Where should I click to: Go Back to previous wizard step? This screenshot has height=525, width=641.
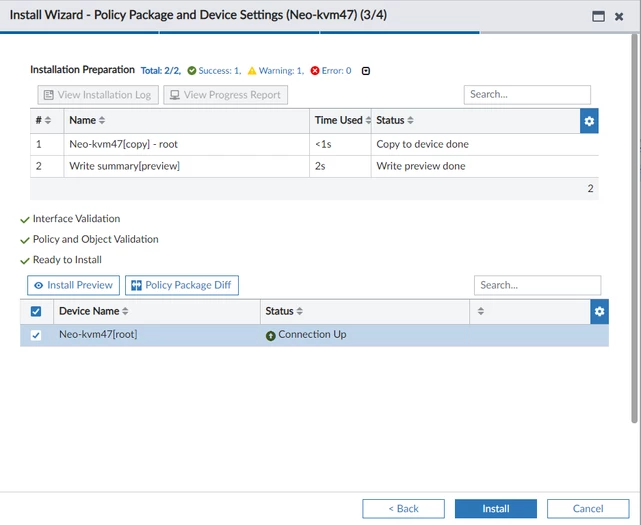(x=403, y=509)
